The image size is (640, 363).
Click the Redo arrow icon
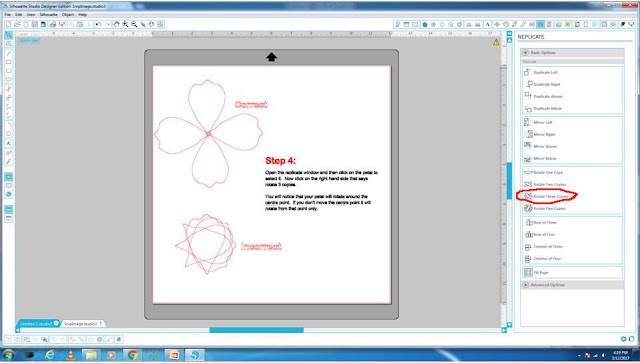click(107, 24)
